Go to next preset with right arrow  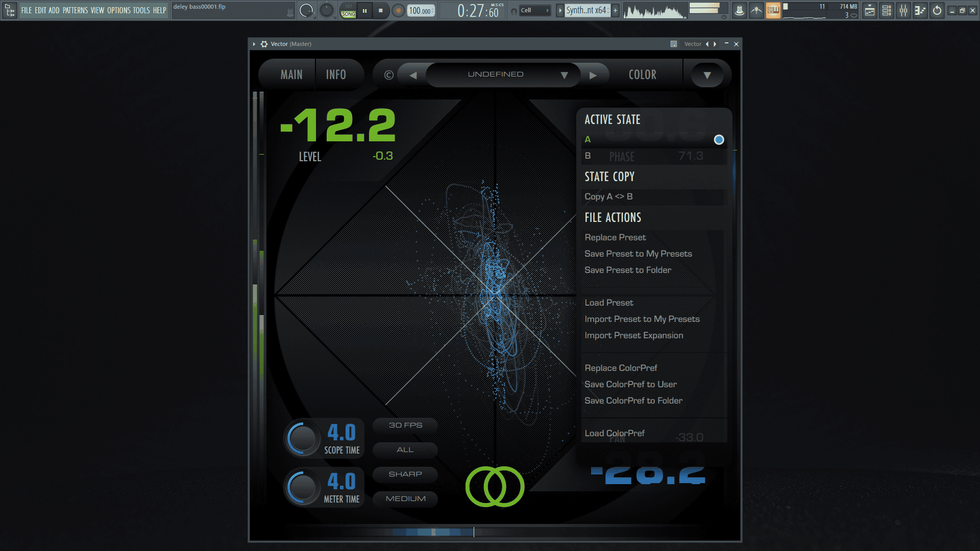[x=593, y=75]
